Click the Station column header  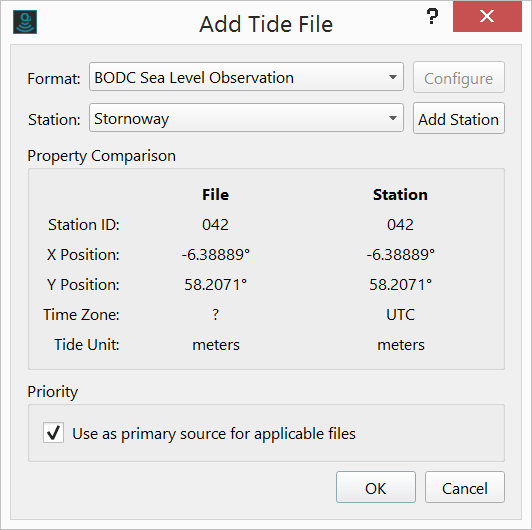pyautogui.click(x=400, y=195)
